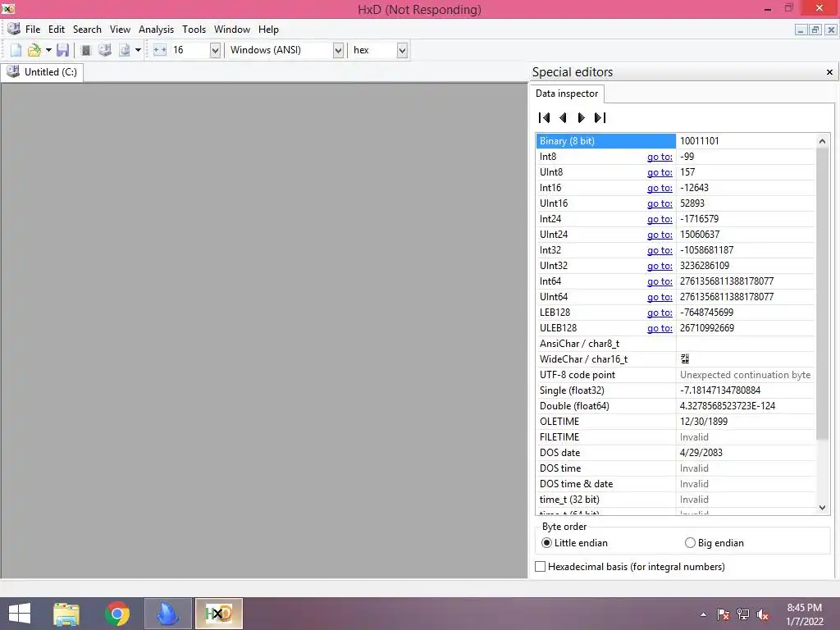Show hidden tray icons arrow
840x630 pixels.
(703, 614)
